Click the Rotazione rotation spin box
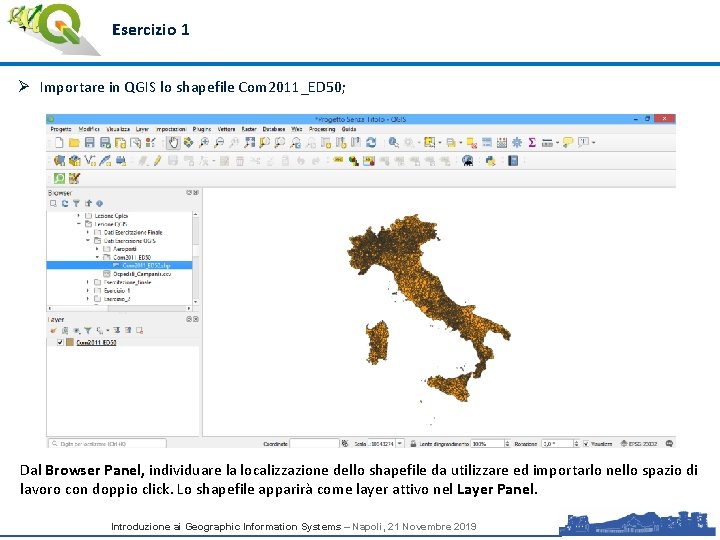 coord(560,444)
